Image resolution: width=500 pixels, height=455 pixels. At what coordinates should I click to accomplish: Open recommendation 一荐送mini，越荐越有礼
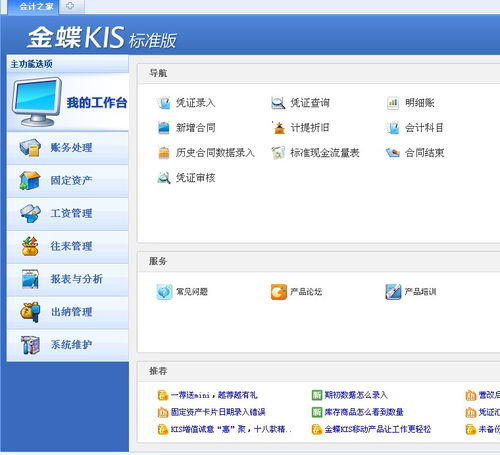pyautogui.click(x=214, y=395)
